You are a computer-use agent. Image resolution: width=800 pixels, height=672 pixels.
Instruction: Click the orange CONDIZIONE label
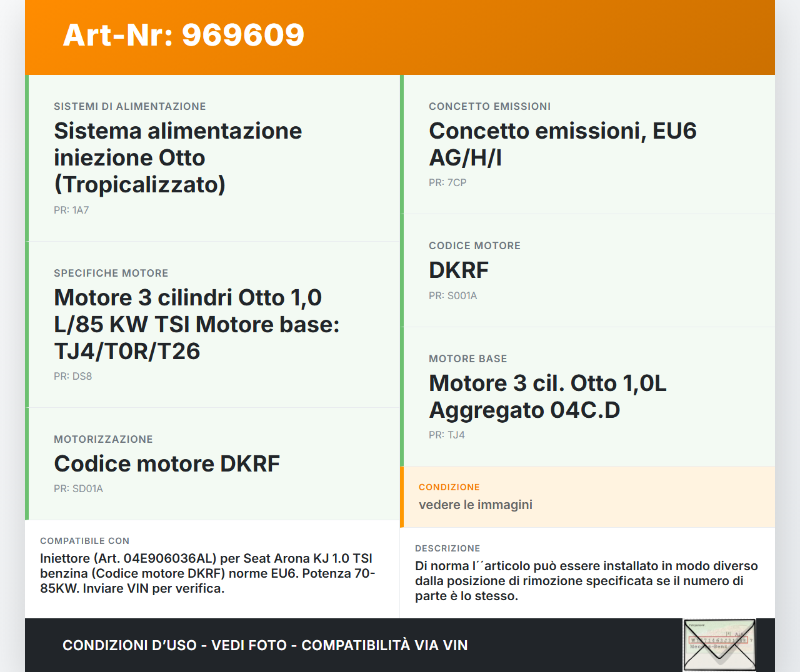(449, 487)
